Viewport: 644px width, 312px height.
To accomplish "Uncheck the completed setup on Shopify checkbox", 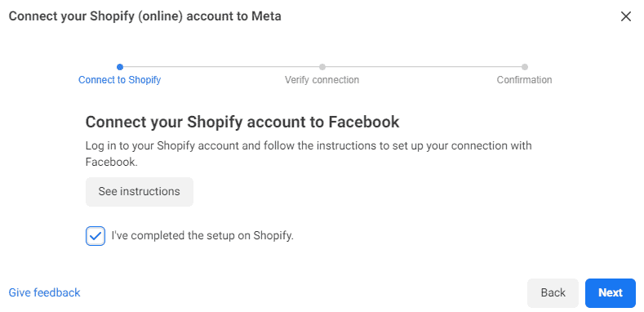I will point(95,236).
